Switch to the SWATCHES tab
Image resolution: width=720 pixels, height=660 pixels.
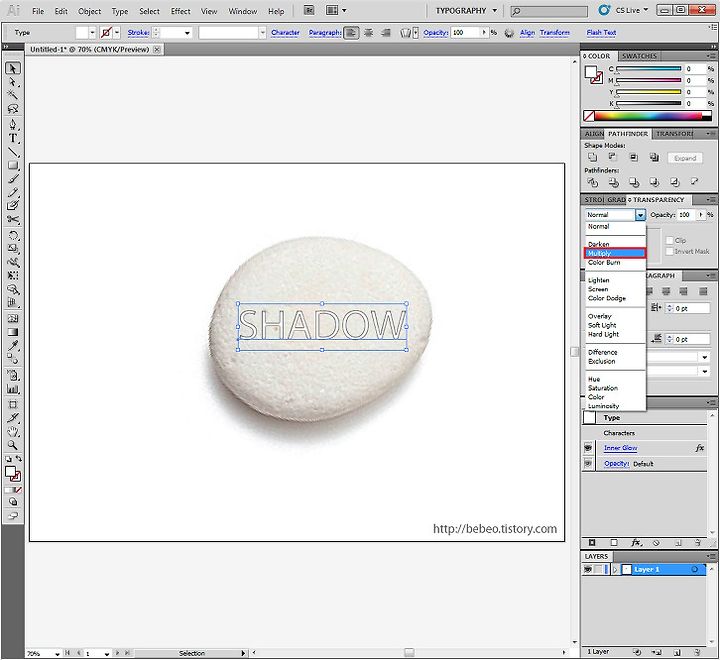tap(639, 56)
